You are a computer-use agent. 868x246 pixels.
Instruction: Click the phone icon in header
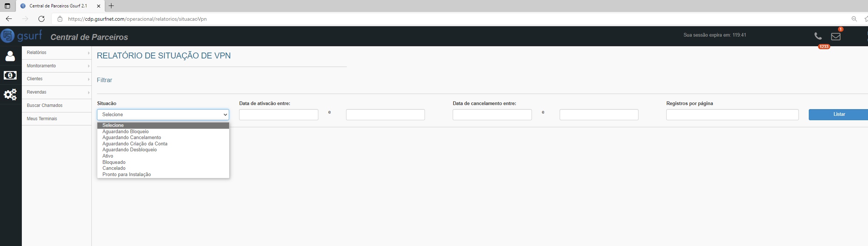(x=818, y=36)
